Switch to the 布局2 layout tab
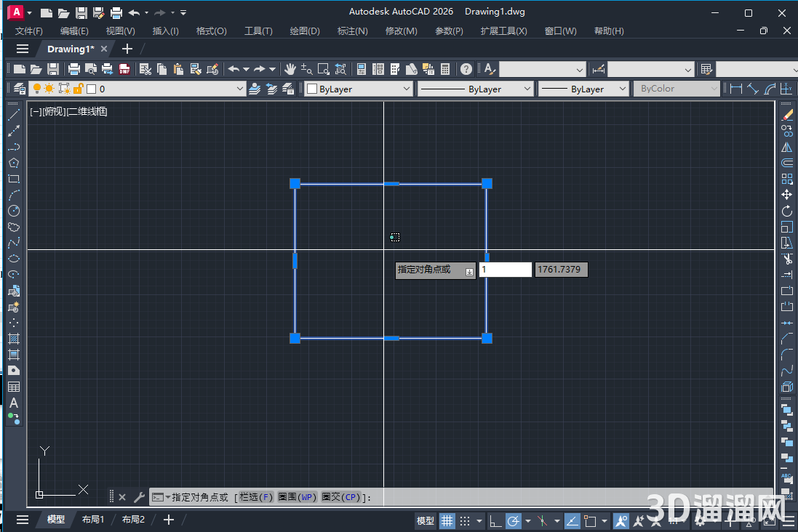The height and width of the screenshot is (532, 798). click(x=133, y=520)
